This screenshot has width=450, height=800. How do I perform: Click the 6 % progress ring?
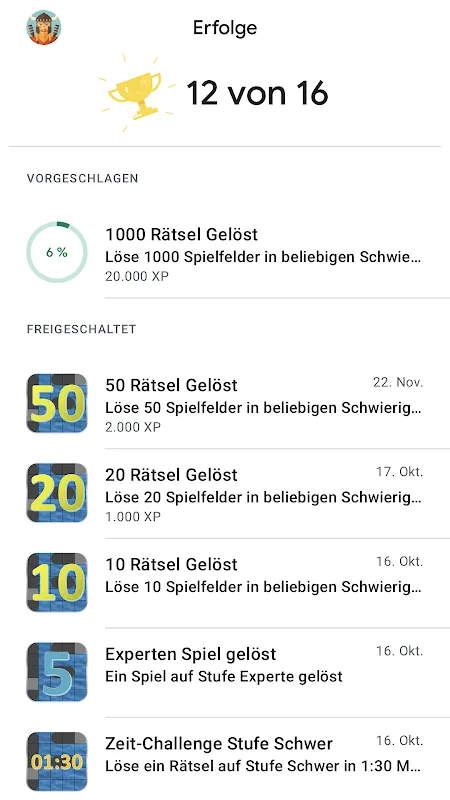[57, 252]
